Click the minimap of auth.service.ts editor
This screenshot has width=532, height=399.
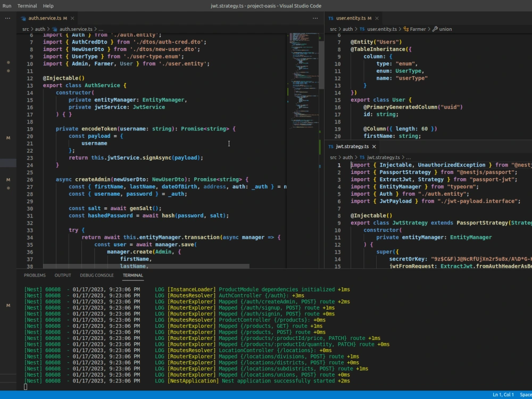pyautogui.click(x=305, y=81)
